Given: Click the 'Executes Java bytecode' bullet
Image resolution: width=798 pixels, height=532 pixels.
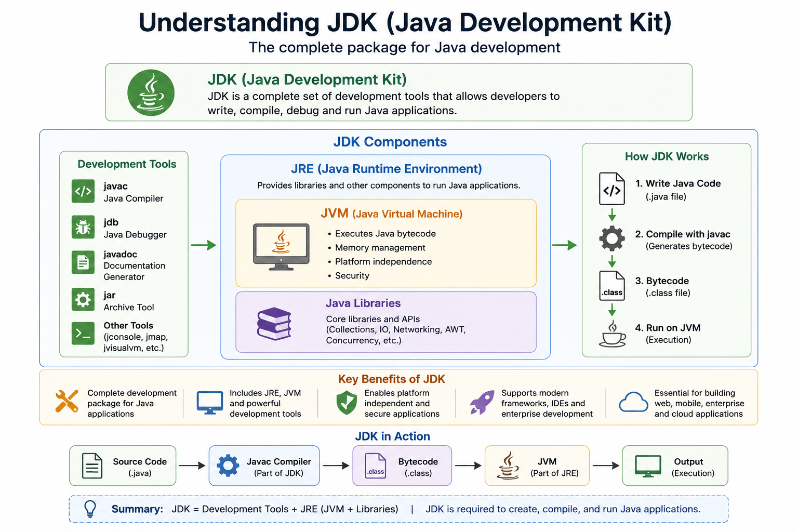Looking at the screenshot, I should pyautogui.click(x=385, y=234).
